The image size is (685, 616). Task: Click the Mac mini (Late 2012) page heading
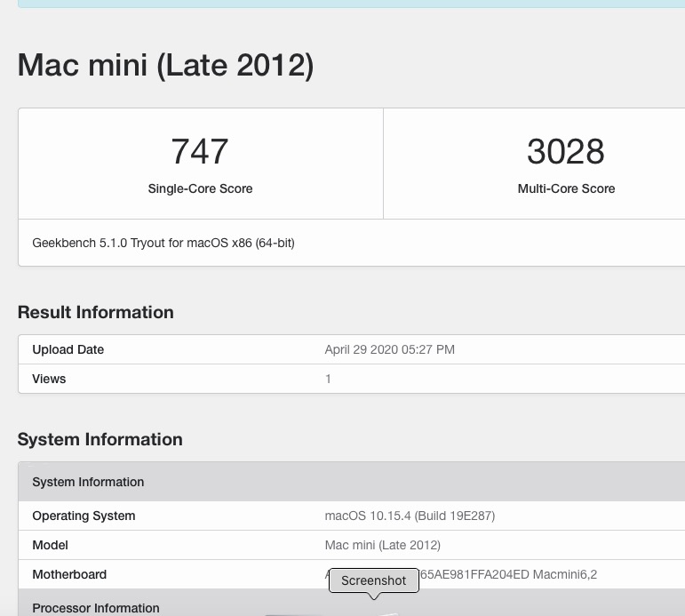coord(165,65)
